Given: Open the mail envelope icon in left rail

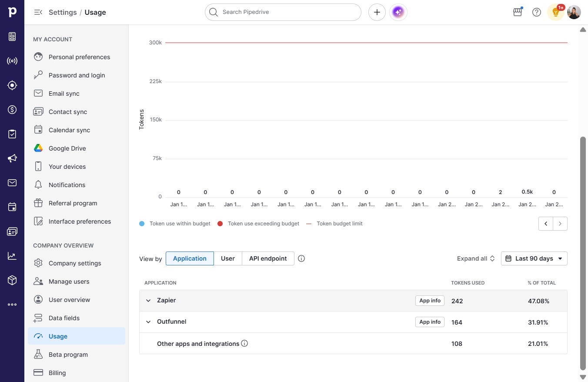Looking at the screenshot, I should coord(12,183).
